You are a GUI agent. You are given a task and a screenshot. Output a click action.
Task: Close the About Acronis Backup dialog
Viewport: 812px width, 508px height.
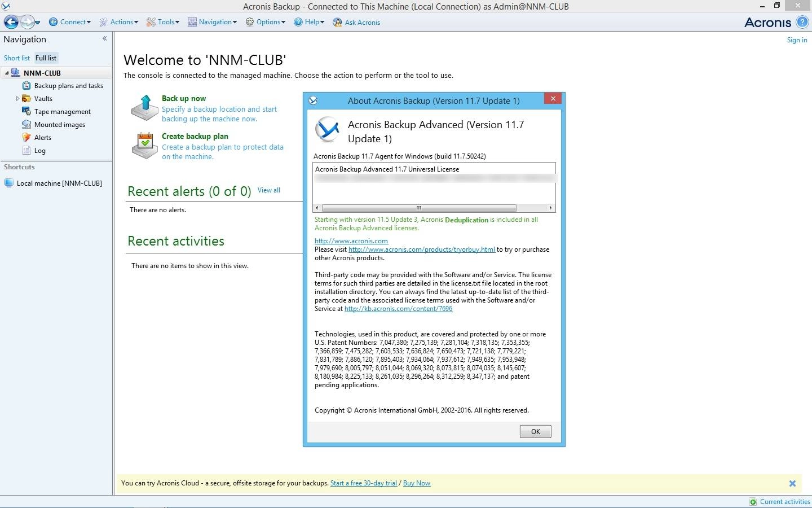553,99
